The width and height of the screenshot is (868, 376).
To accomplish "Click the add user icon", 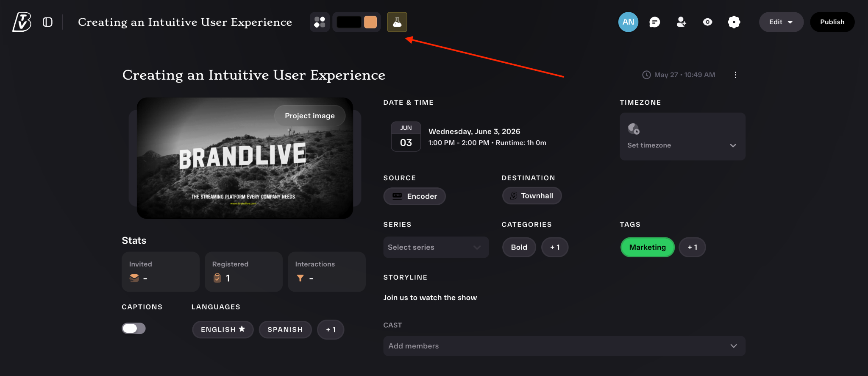I will (x=681, y=22).
